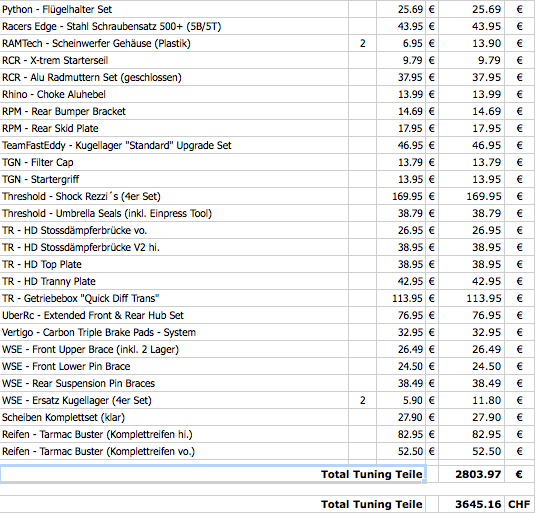Image resolution: width=537 pixels, height=513 pixels.
Task: Select unit price 24.50 in Front Lower Pin Brace row
Action: tap(401, 366)
